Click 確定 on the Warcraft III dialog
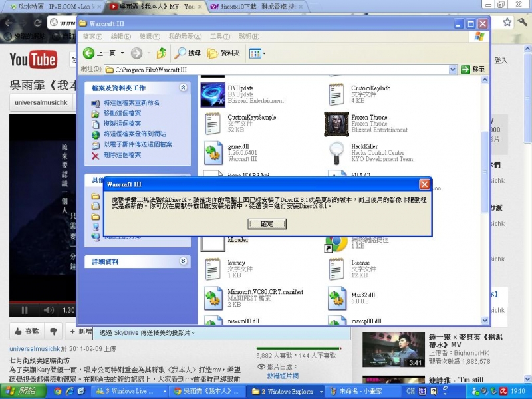The image size is (532, 399). tap(268, 224)
